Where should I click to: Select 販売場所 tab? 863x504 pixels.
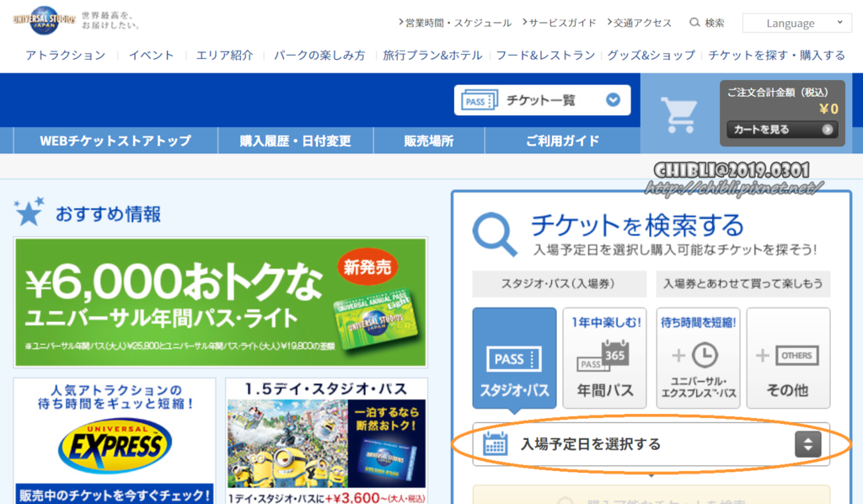429,141
